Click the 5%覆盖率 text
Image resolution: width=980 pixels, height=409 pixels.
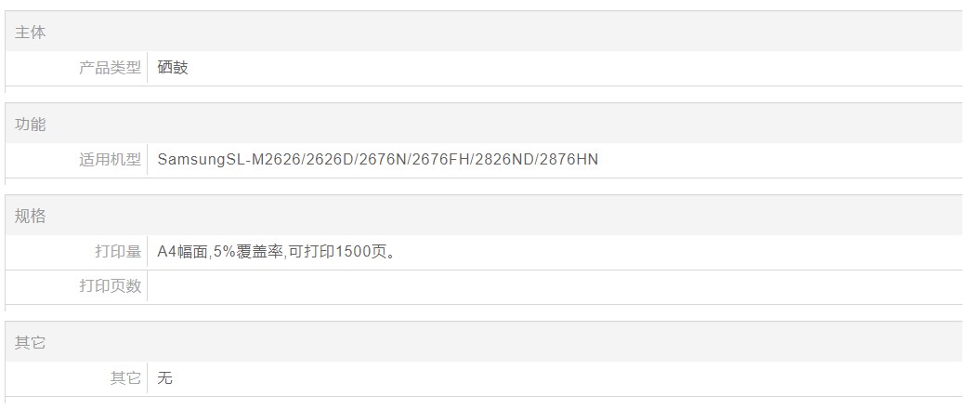(x=247, y=252)
